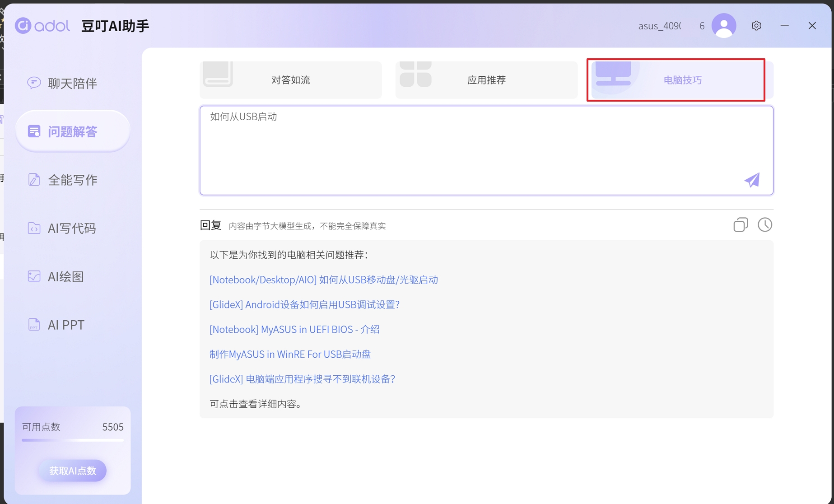The height and width of the screenshot is (504, 834).
Task: Open AI PPT section
Action: [x=73, y=325]
